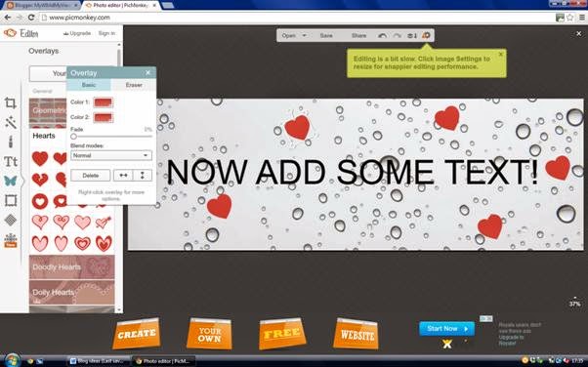Select the Crop tool in sidebar
The width and height of the screenshot is (588, 367).
(10, 102)
